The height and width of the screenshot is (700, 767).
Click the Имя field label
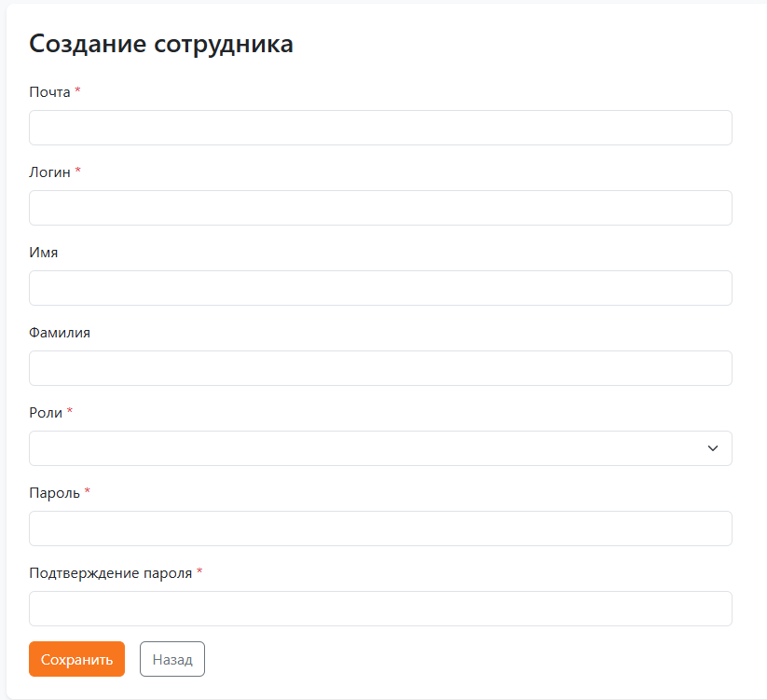(x=43, y=252)
